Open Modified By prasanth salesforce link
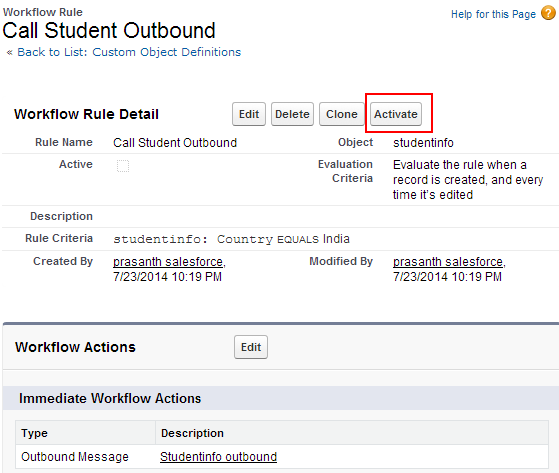Viewport: 559px width, 473px height. [449, 262]
